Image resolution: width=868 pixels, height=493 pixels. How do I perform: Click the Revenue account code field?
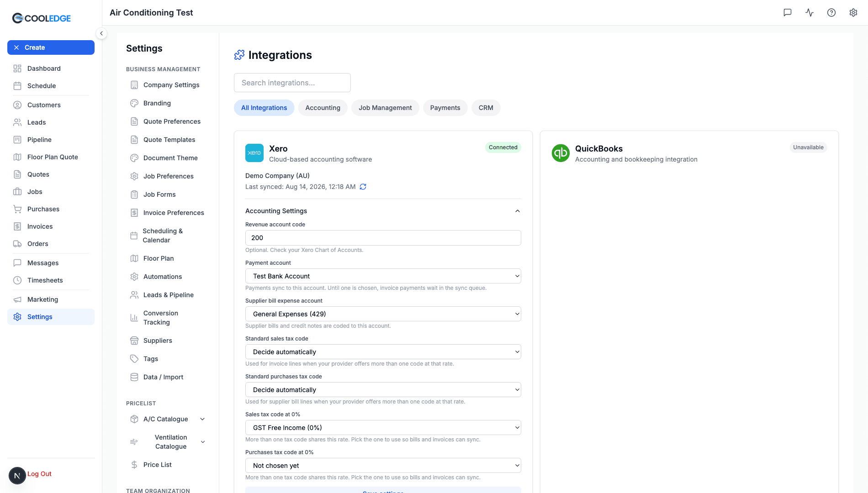tap(383, 238)
